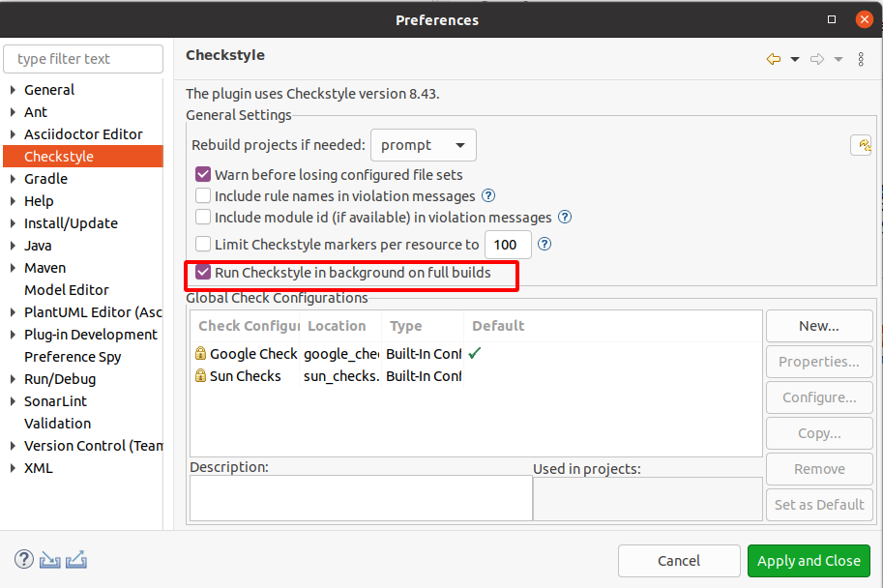Click the export preferences icon
The height and width of the screenshot is (588, 883).
coord(76,560)
